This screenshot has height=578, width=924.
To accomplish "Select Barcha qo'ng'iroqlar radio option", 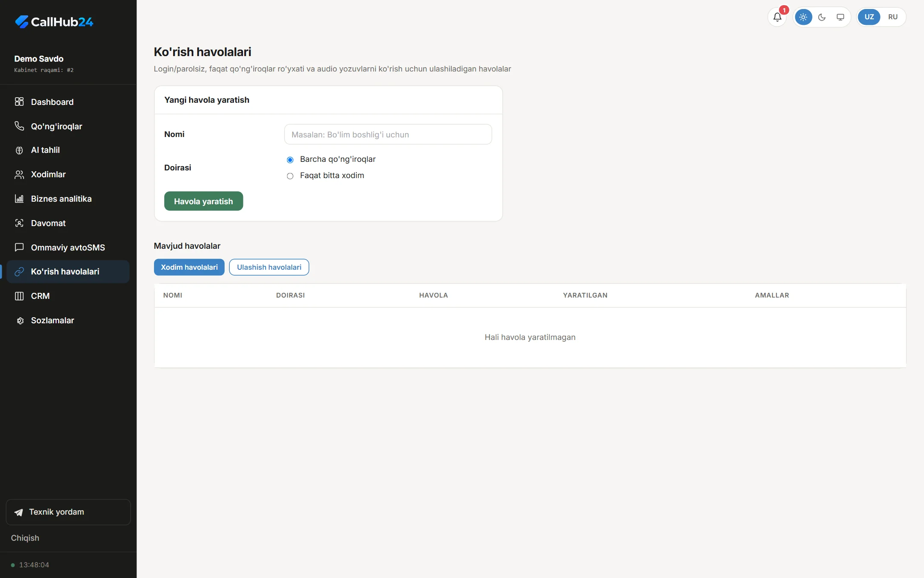I will coord(290,160).
